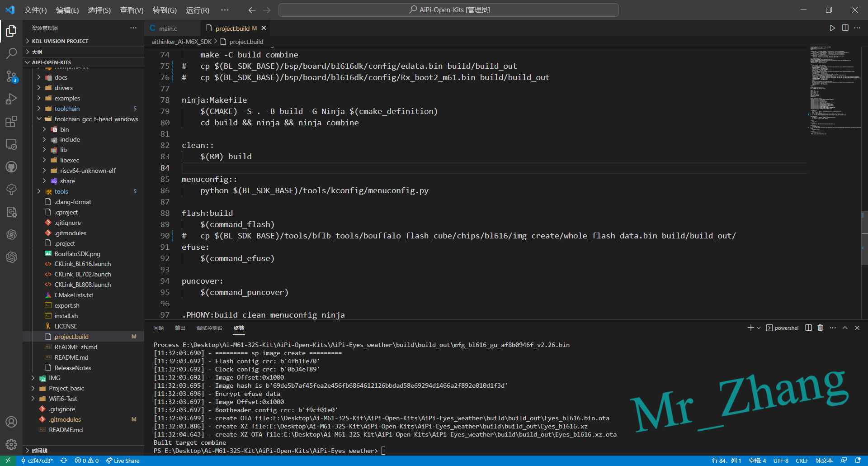Go forward with navigation arrow
Image resolution: width=868 pixels, height=466 pixels.
(267, 10)
